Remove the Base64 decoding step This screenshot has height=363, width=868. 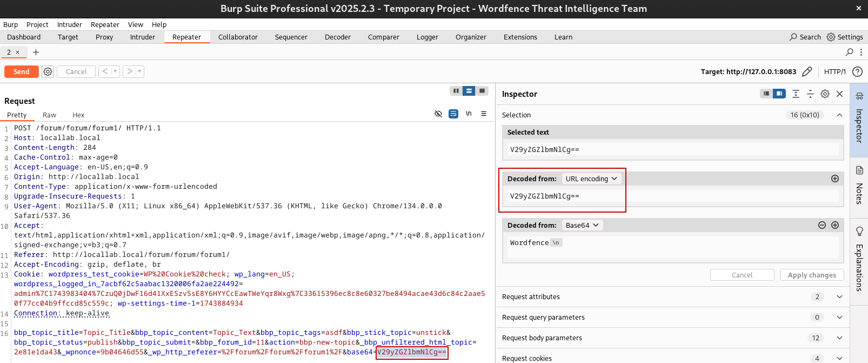click(822, 225)
